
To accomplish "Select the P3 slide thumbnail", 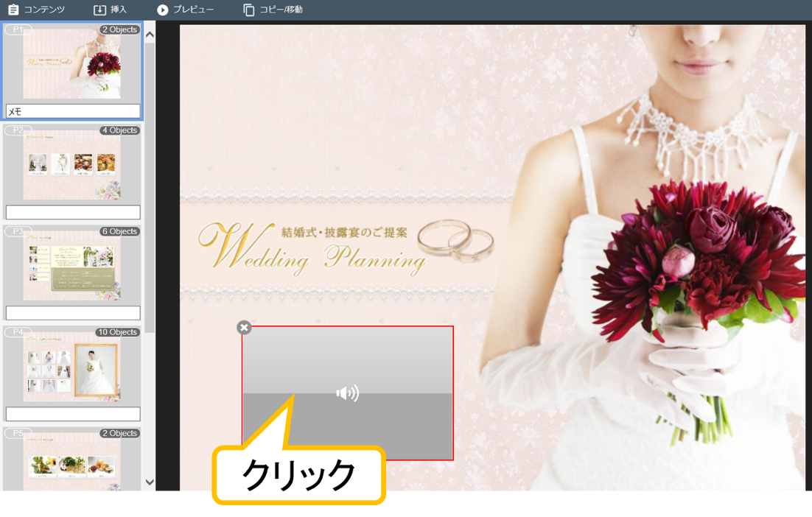I will (71, 266).
